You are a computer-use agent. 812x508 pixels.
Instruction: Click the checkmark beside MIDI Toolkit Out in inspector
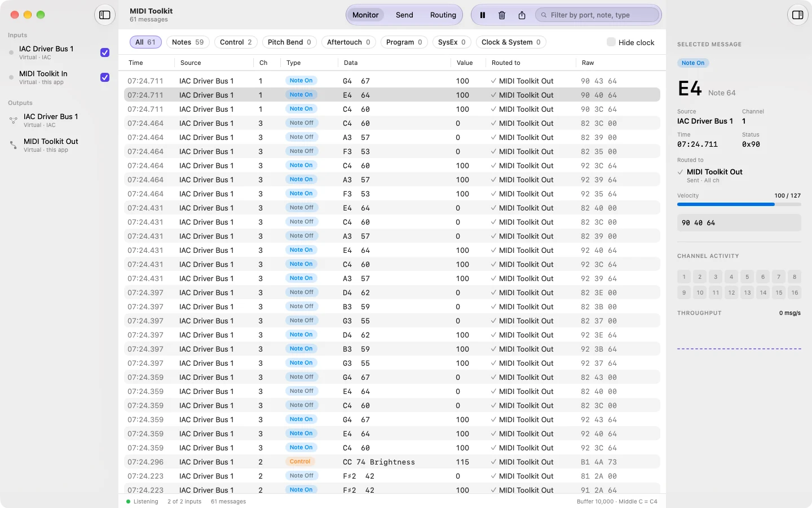[x=681, y=172]
